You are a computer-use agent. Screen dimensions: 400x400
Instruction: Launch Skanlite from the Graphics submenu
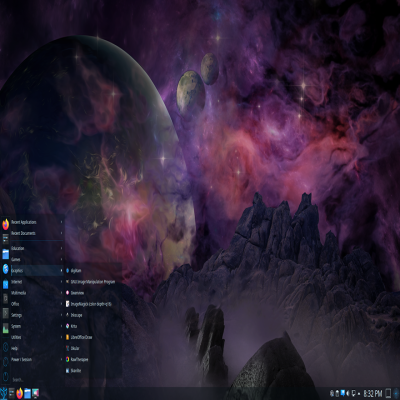(x=93, y=370)
